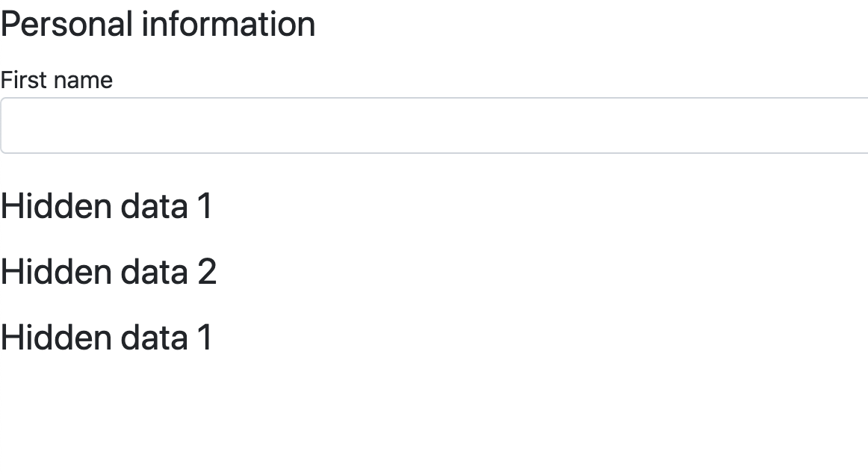Viewport: 868px width, 475px height.
Task: Select the first Hidden data 1 entry
Action: pyautogui.click(x=106, y=206)
